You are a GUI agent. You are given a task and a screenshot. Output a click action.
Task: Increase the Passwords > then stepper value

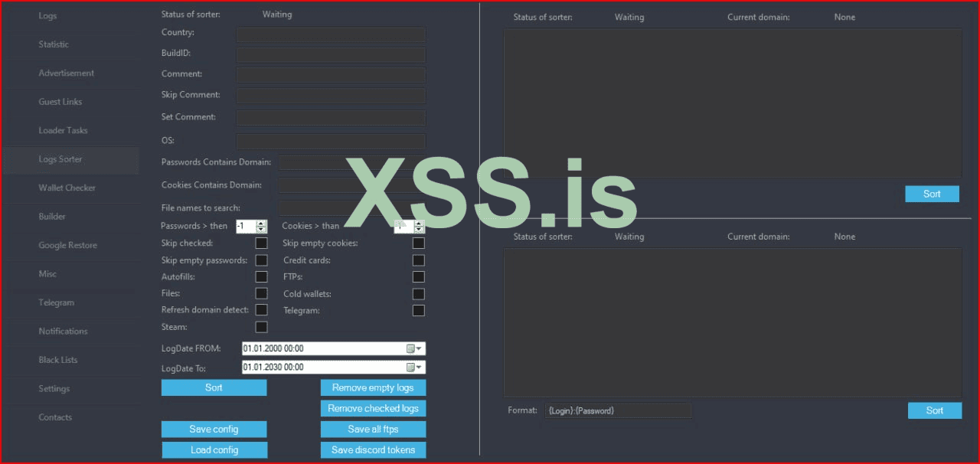coord(262,223)
